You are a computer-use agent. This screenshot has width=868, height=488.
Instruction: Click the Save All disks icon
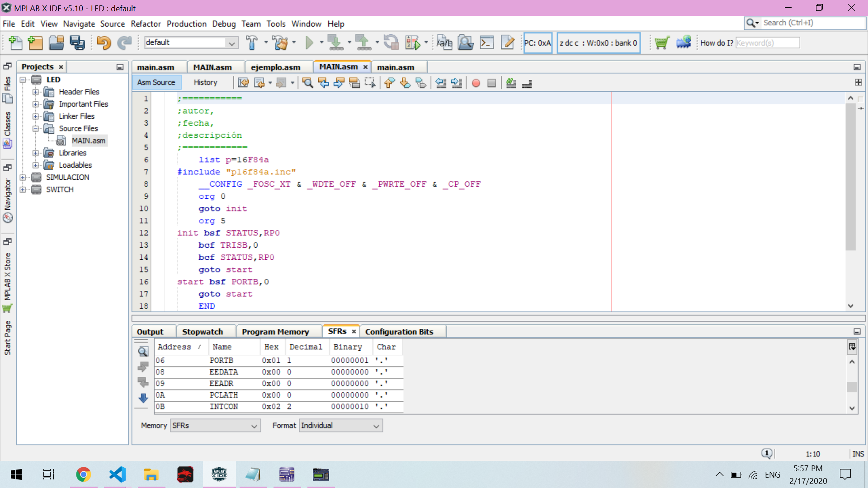click(77, 43)
